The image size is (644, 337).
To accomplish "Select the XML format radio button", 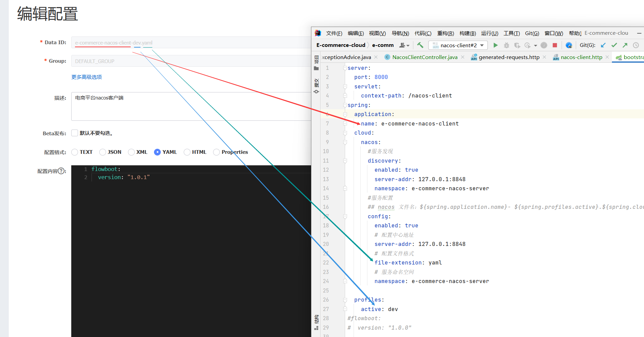I will (131, 152).
